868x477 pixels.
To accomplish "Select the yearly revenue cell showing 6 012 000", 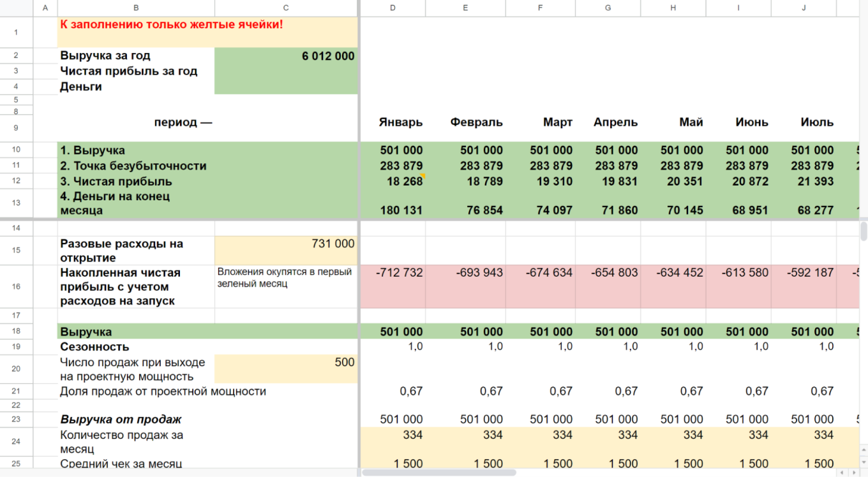I will pos(286,56).
